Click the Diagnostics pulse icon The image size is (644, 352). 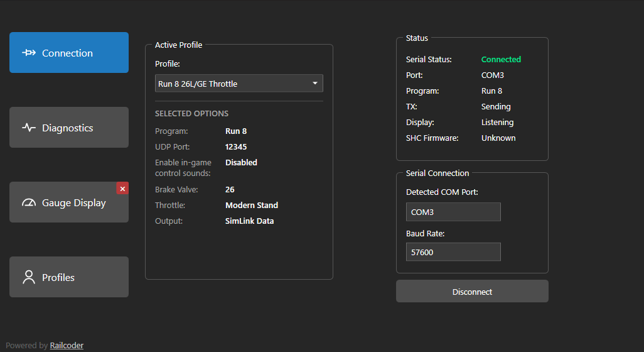coord(29,128)
